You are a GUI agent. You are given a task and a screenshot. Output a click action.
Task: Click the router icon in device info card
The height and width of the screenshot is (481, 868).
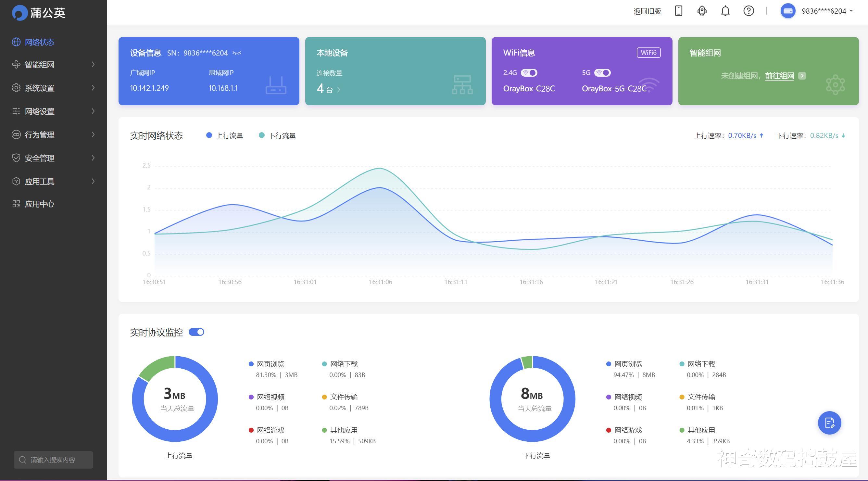click(276, 85)
